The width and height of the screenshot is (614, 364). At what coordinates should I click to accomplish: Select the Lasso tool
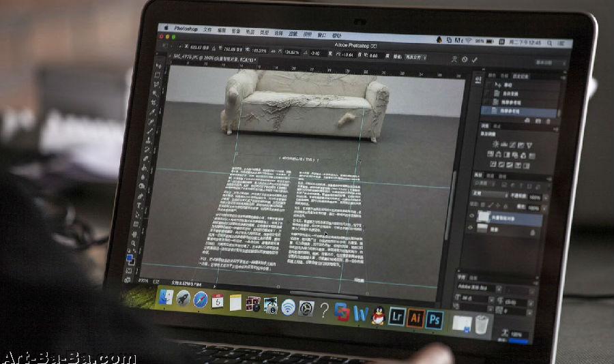point(156,84)
